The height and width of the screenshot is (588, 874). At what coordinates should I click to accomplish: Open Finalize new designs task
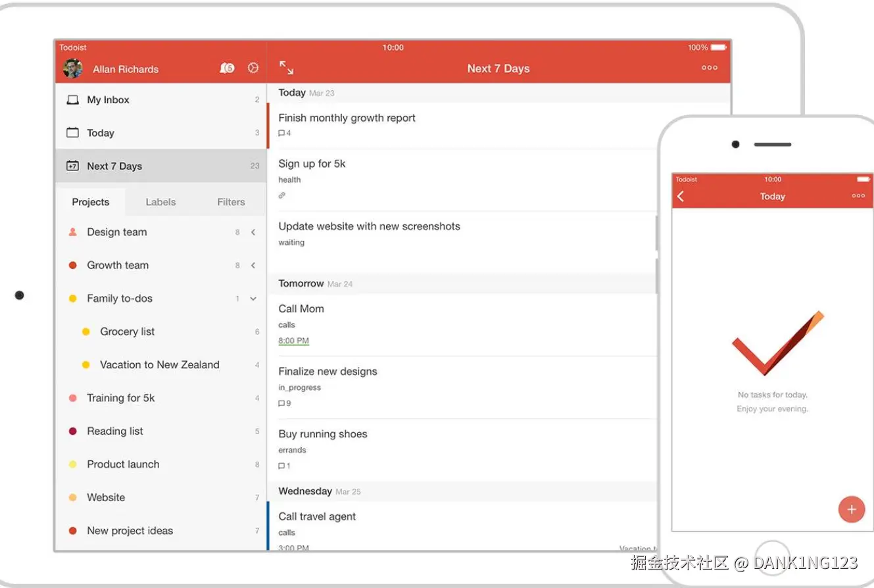328,372
